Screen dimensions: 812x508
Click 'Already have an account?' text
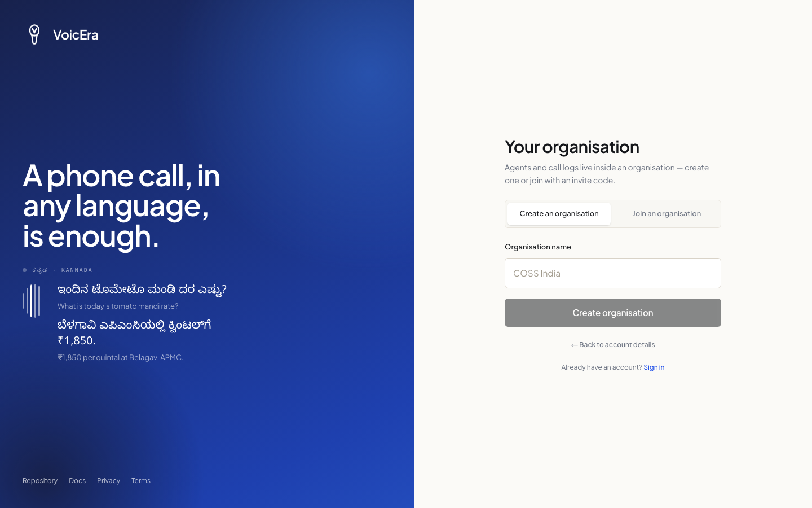602,367
